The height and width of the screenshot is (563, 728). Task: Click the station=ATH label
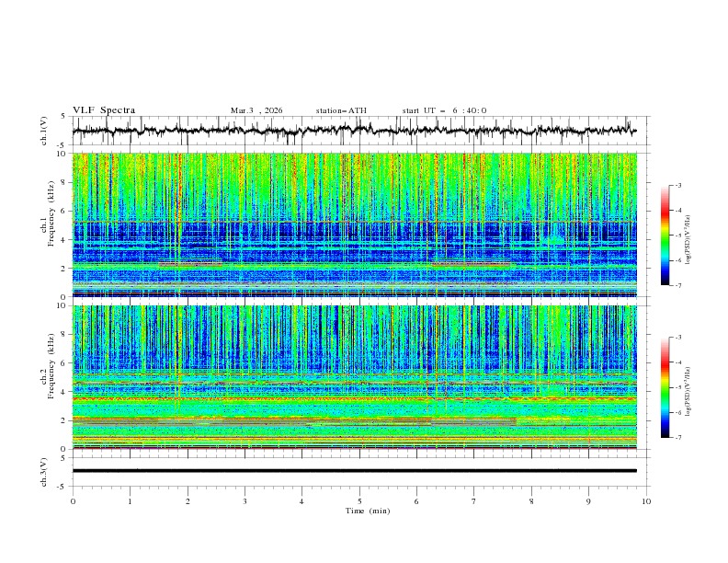coord(341,110)
